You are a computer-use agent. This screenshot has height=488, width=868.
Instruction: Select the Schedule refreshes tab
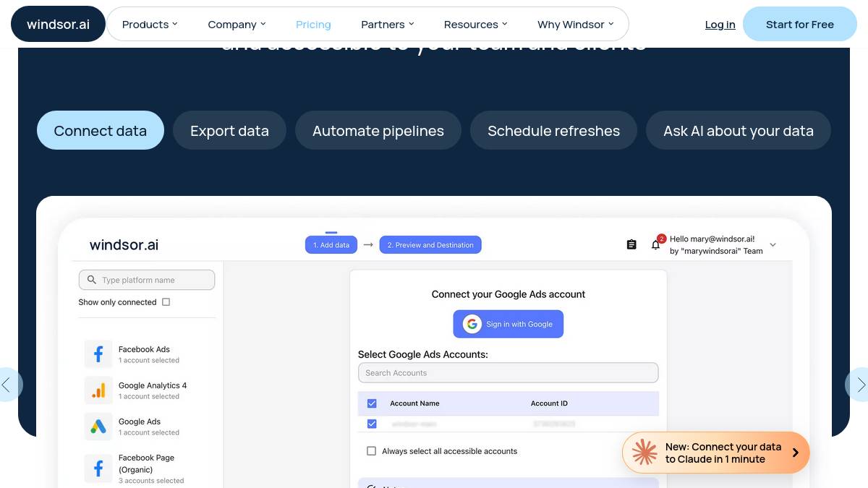(553, 130)
